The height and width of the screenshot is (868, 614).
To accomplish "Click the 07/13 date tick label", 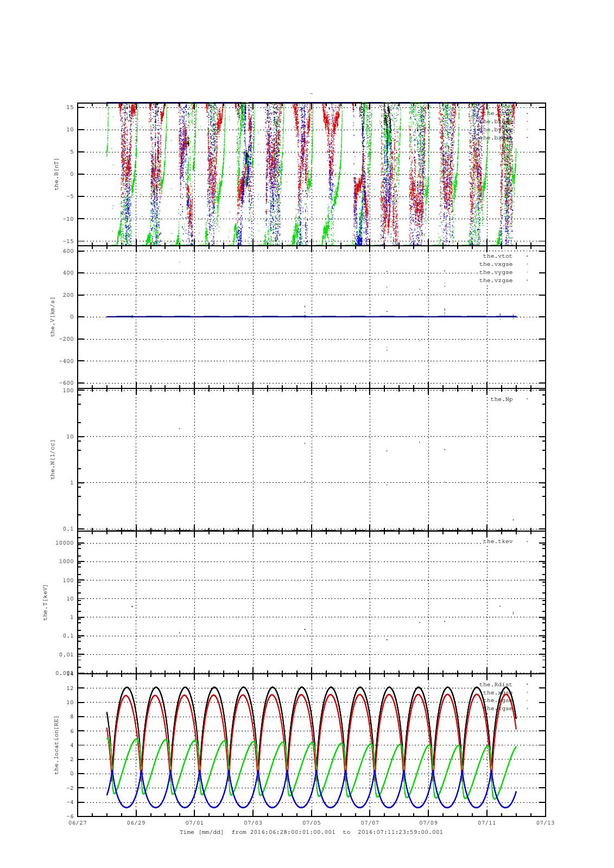I will [546, 822].
